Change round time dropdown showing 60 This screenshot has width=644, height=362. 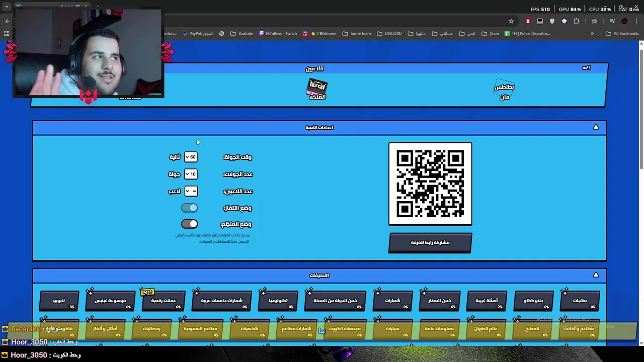click(x=191, y=157)
